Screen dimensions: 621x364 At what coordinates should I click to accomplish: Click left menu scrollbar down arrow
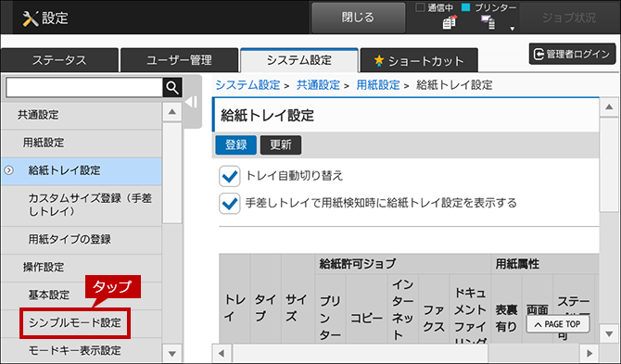coord(172,353)
